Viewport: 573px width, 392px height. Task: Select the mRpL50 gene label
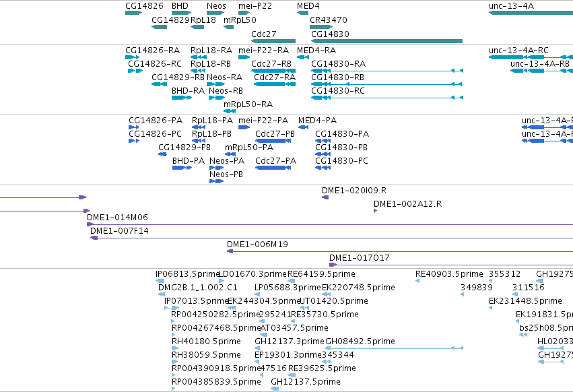[x=240, y=20]
